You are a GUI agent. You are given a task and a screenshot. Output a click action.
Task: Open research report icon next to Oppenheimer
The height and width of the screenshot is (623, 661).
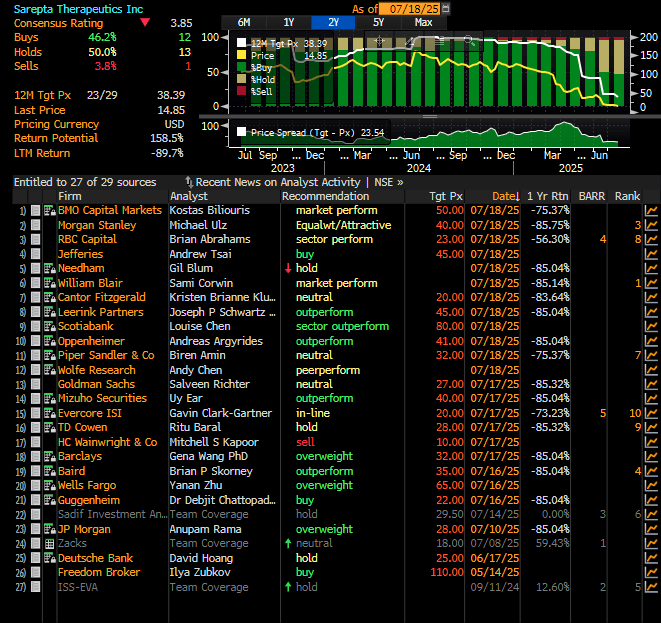(50, 341)
